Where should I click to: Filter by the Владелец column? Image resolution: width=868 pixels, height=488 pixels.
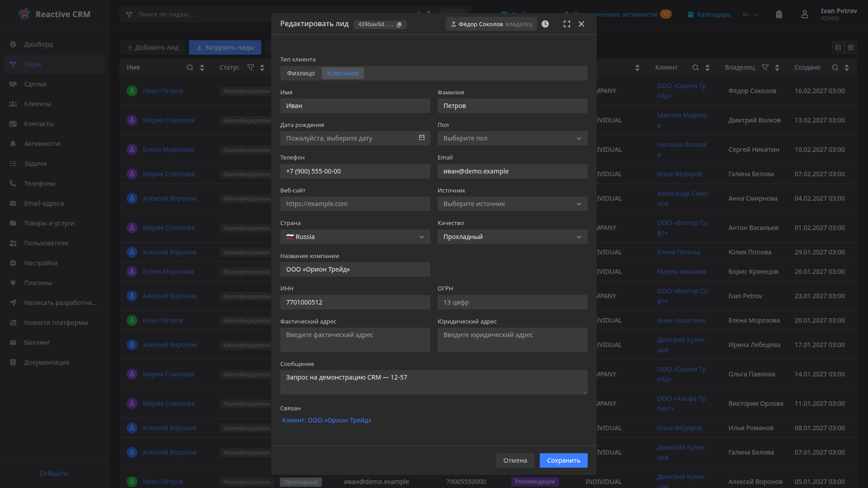pyautogui.click(x=765, y=67)
